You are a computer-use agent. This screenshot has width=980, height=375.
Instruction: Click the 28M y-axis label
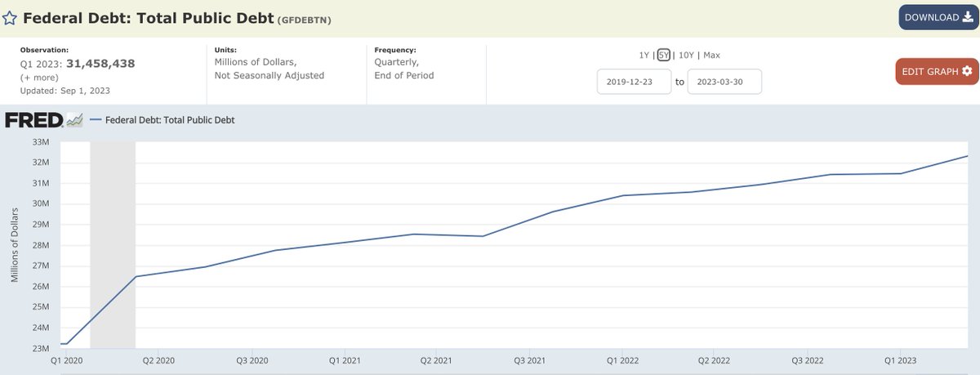pos(42,245)
